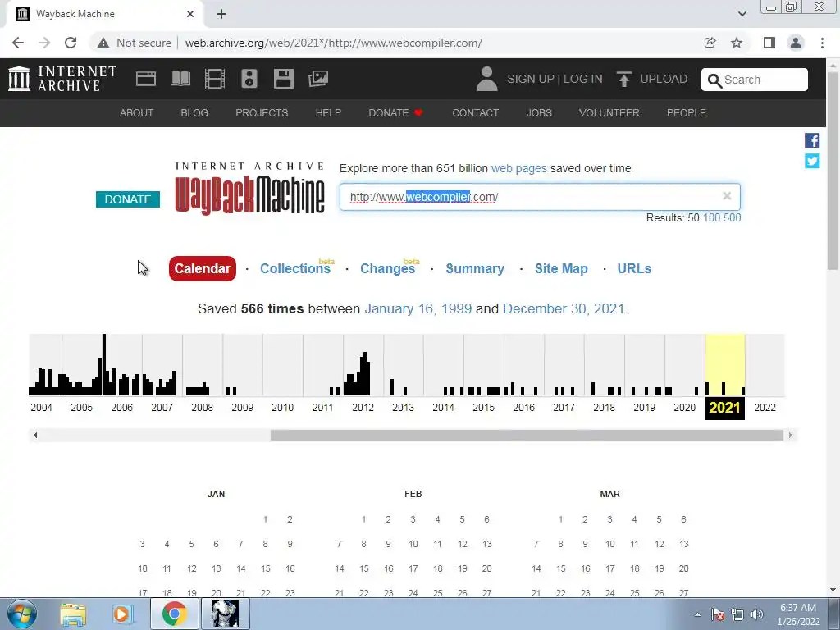Show hidden tray icons arrow
The width and height of the screenshot is (840, 630).
tap(697, 614)
